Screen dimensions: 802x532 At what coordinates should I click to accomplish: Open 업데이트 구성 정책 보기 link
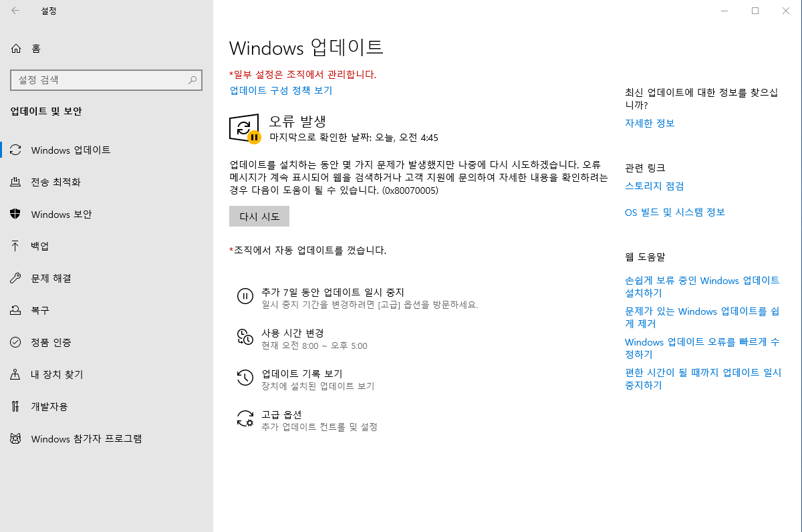pos(281,90)
